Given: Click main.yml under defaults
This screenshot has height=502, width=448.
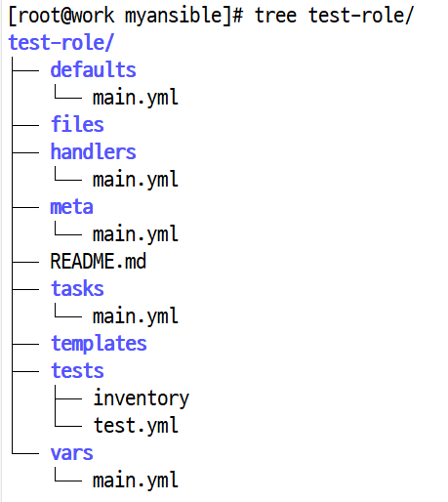Looking at the screenshot, I should (x=136, y=98).
